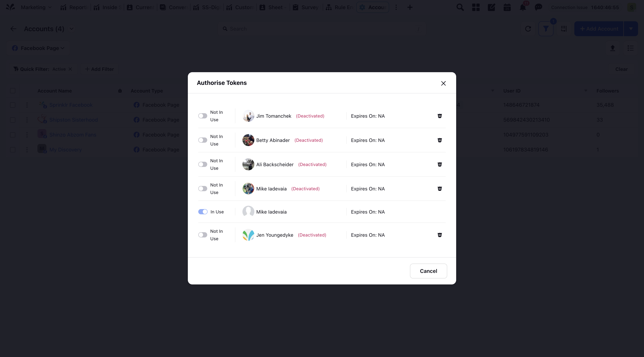Open the global search icon in top bar
644x357 pixels.
pos(460,7)
